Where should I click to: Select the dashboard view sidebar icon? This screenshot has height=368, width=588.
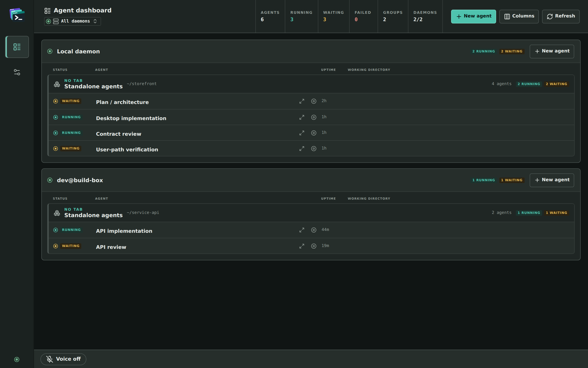tap(17, 47)
